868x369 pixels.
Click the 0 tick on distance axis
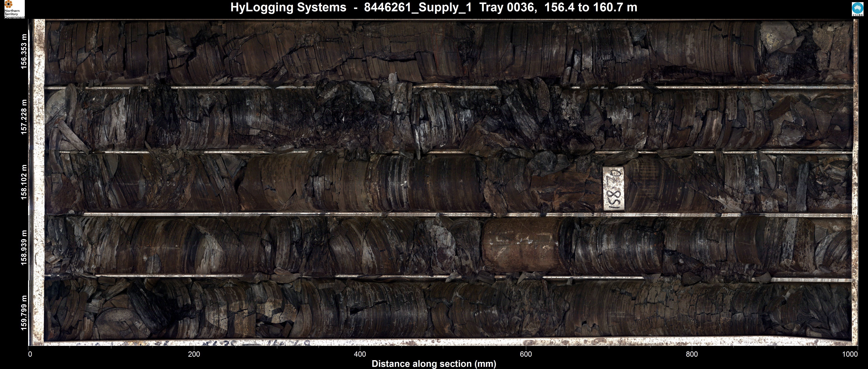pos(30,354)
